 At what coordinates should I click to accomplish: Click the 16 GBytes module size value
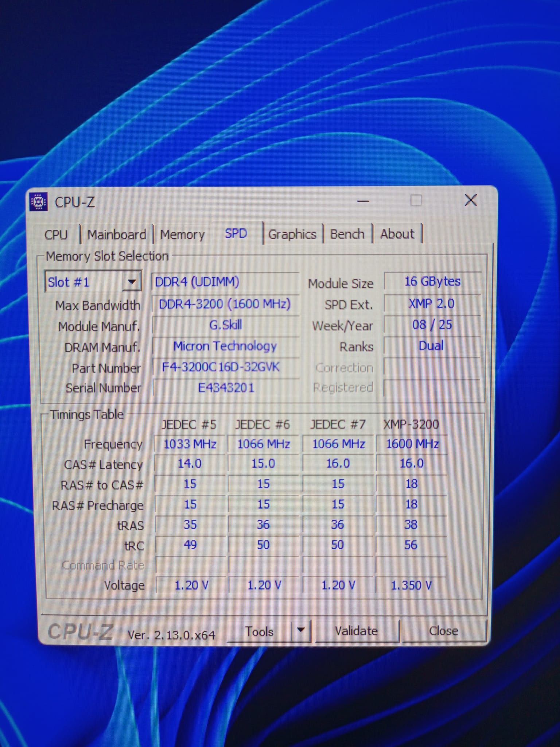[x=432, y=281]
